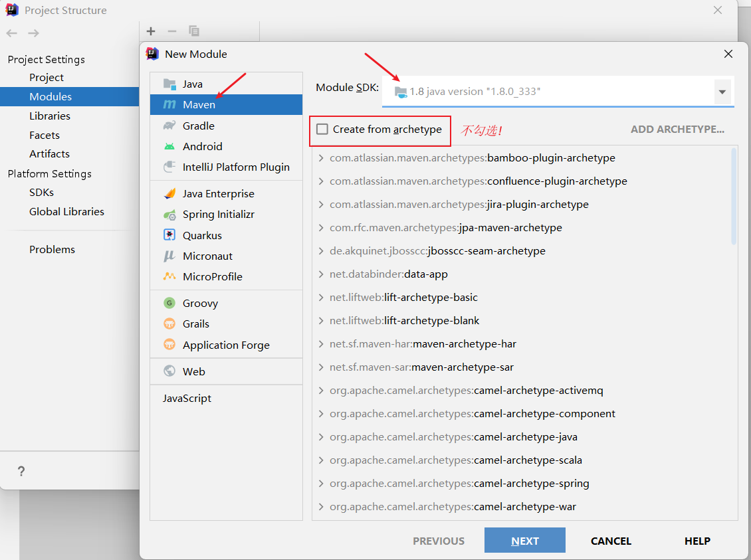Click the archetype list vertical scrollbar
Image resolution: width=751 pixels, height=560 pixels.
pyautogui.click(x=734, y=197)
